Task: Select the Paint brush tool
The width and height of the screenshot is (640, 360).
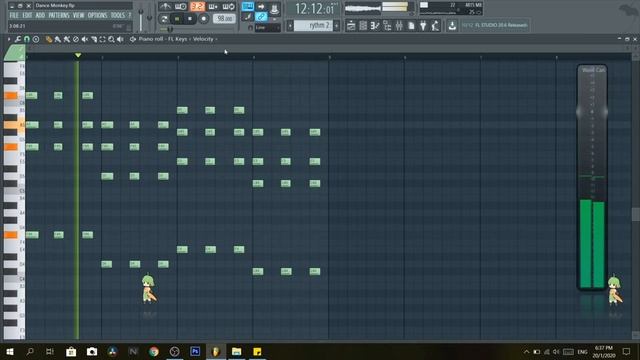Action: [x=58, y=39]
